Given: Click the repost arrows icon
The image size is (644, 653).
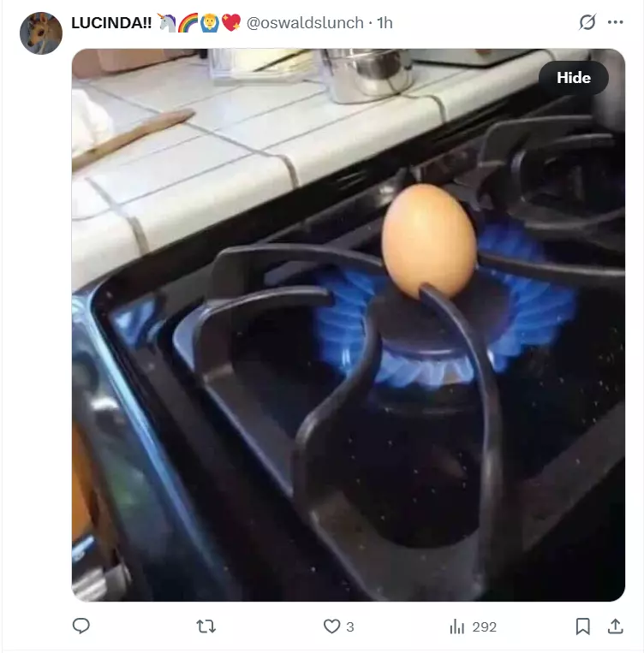Looking at the screenshot, I should (206, 626).
